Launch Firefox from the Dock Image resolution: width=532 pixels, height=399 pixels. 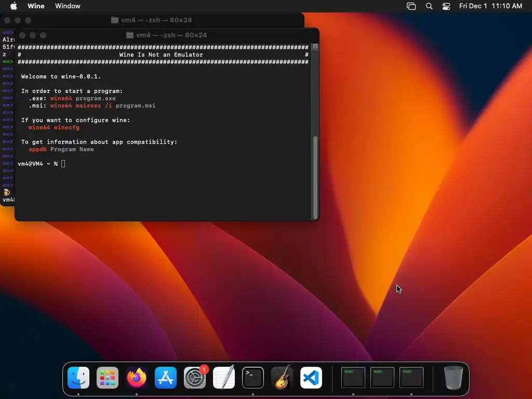click(137, 377)
